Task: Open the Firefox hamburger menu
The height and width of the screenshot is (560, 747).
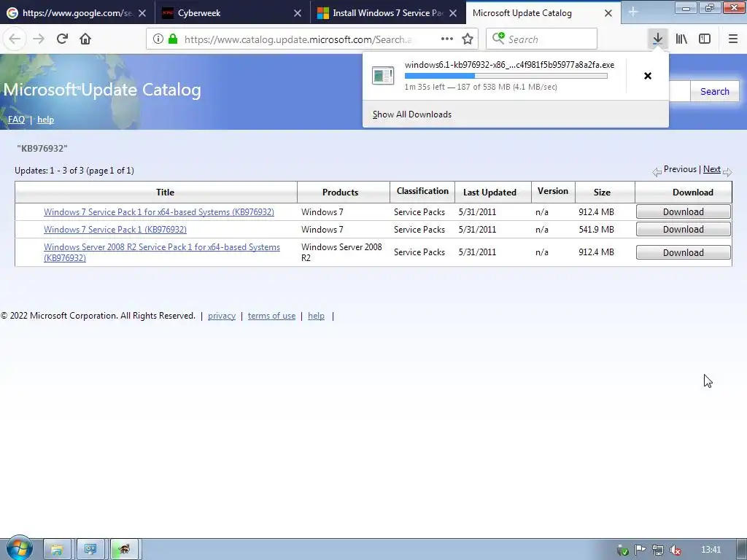Action: [x=732, y=39]
